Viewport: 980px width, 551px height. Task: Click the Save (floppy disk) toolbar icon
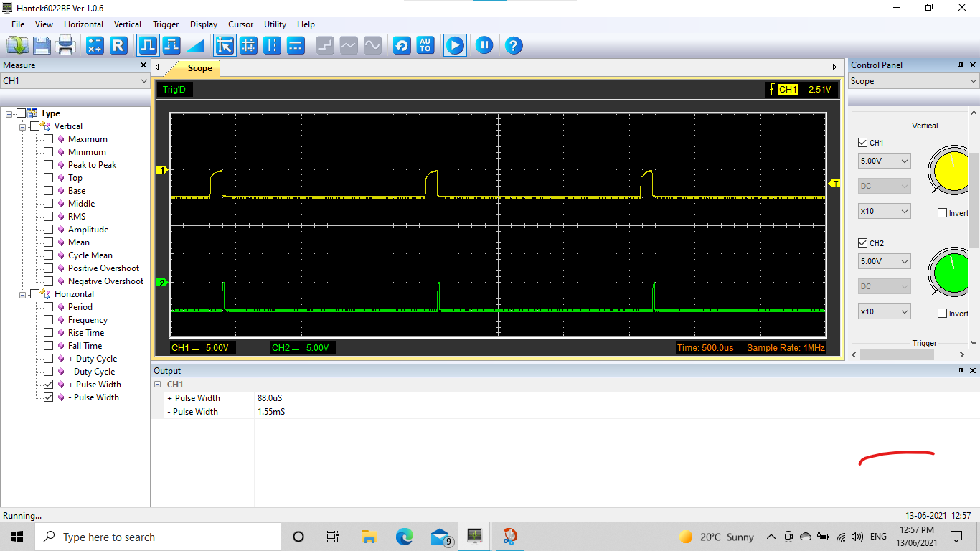click(x=42, y=46)
